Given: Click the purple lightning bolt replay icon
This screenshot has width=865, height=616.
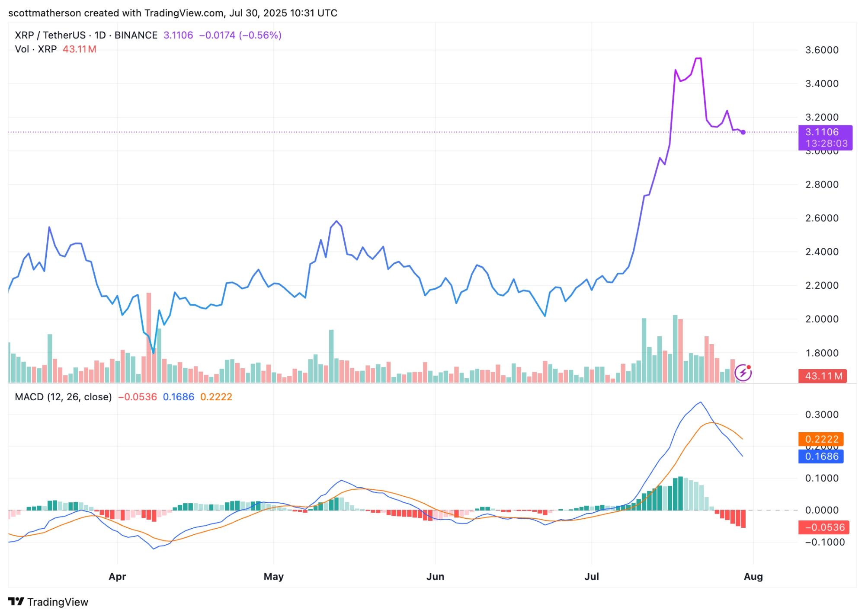Looking at the screenshot, I should tap(743, 373).
